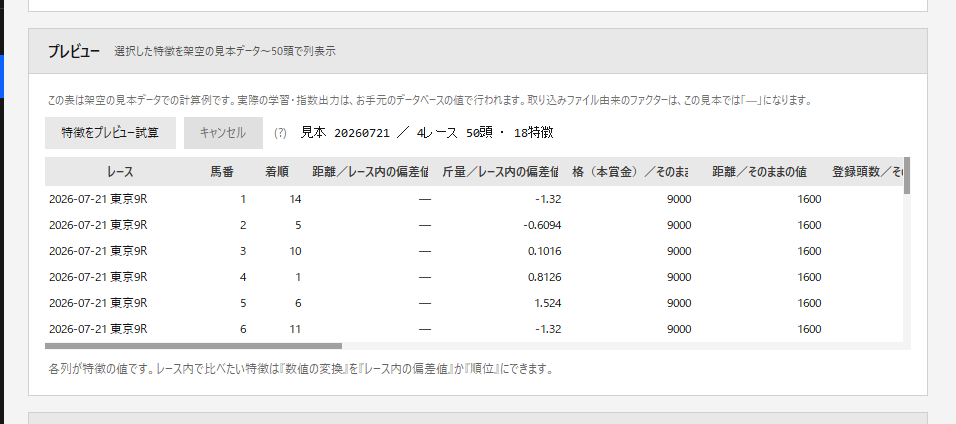
Task: Click the horse number 2 cell
Action: tap(243, 225)
